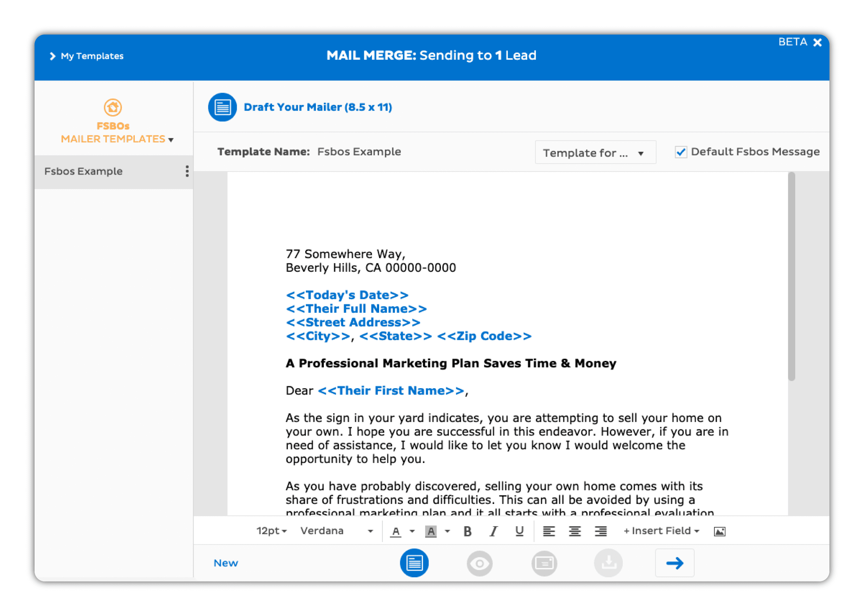The width and height of the screenshot is (864, 616).
Task: Click the BETA label
Action: 792,42
